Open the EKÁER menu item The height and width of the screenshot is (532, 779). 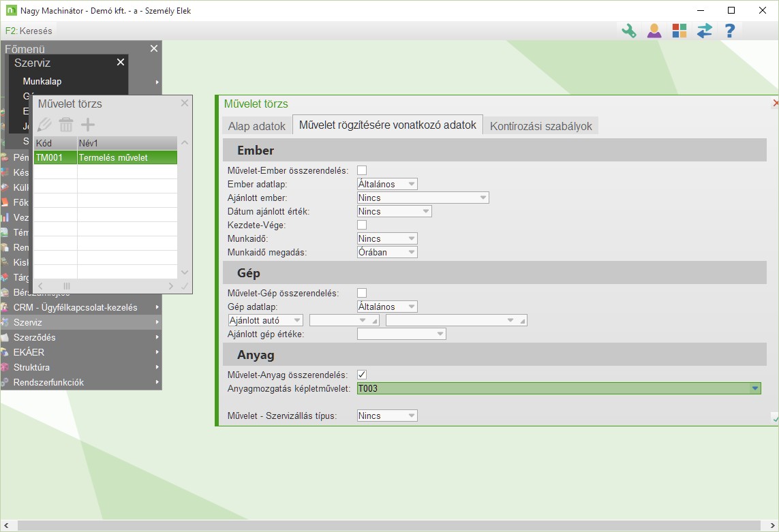tap(30, 352)
